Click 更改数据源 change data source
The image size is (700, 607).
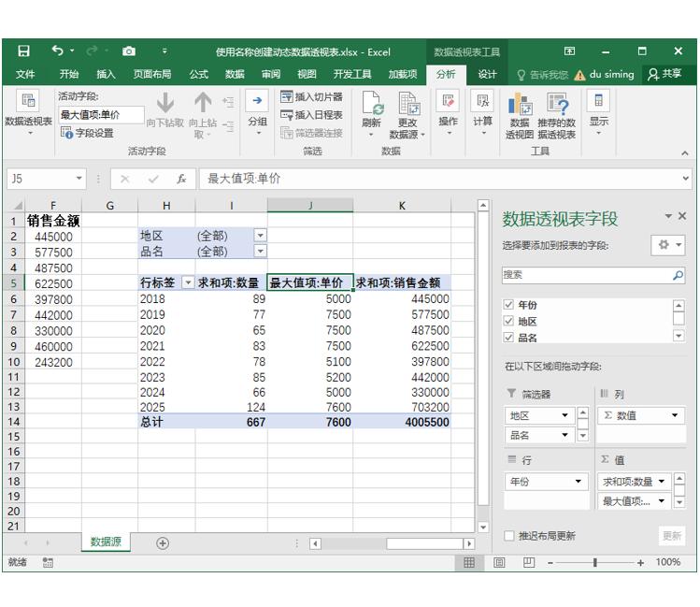(407, 114)
